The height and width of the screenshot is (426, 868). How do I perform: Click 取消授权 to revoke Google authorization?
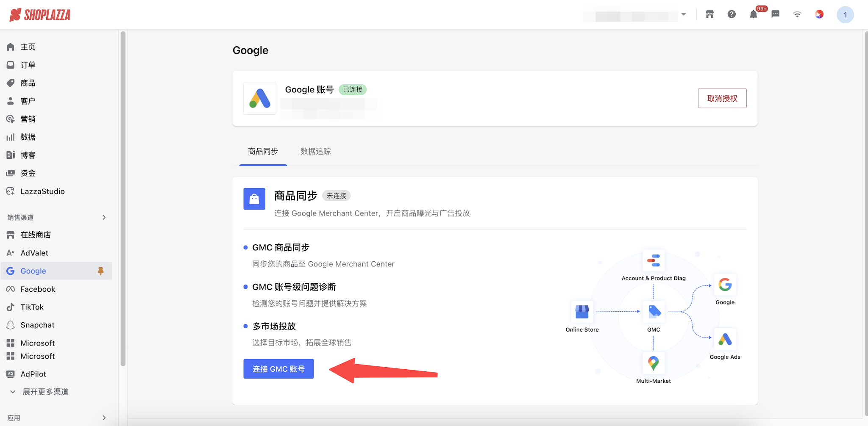(x=722, y=98)
